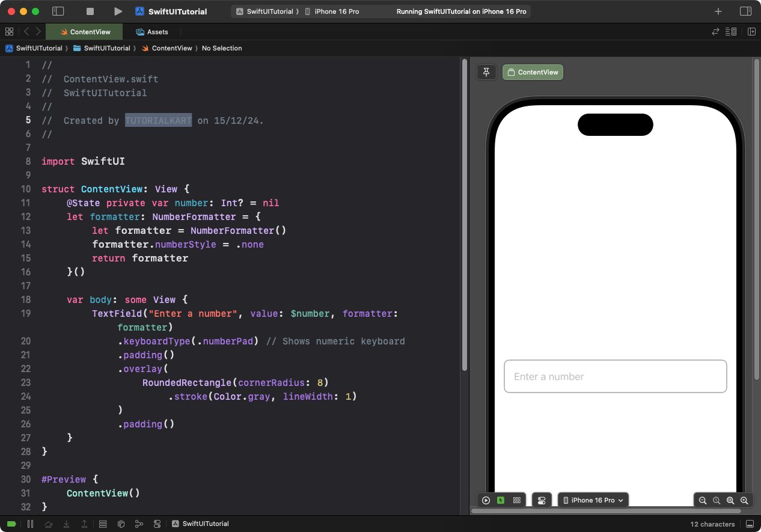Switch preview to selectable mode cursor

pyautogui.click(x=501, y=500)
